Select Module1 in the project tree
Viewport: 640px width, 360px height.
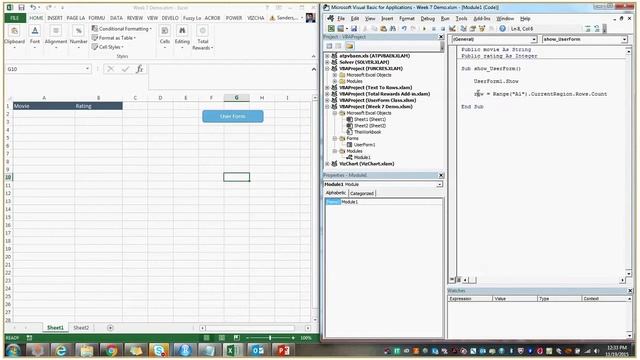tap(362, 157)
